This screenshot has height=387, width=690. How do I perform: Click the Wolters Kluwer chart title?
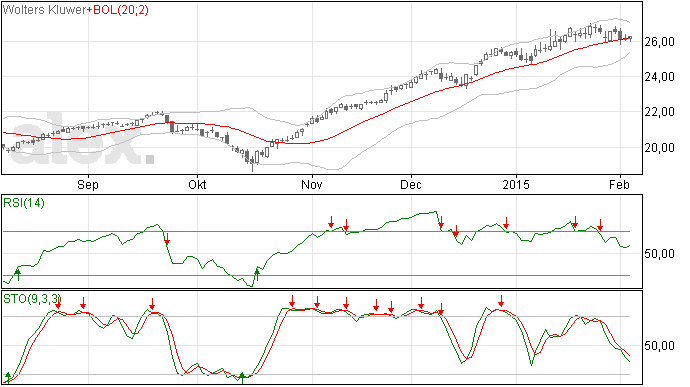pyautogui.click(x=45, y=10)
